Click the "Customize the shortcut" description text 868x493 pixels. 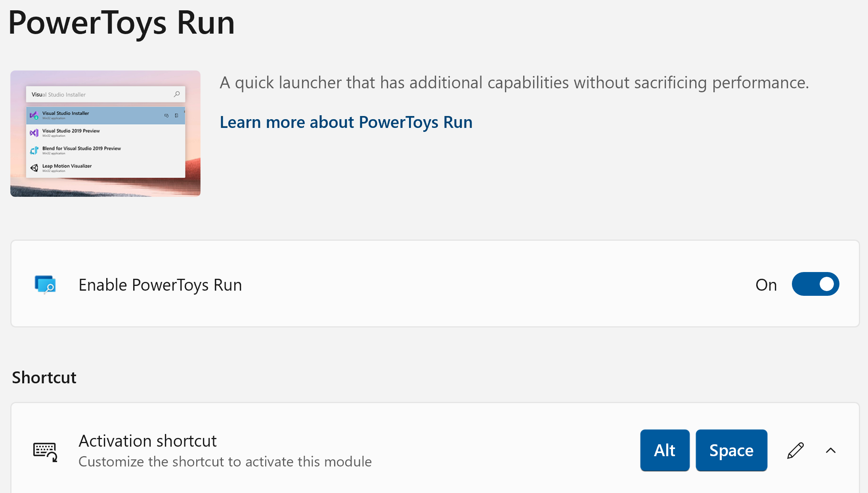pyautogui.click(x=225, y=462)
